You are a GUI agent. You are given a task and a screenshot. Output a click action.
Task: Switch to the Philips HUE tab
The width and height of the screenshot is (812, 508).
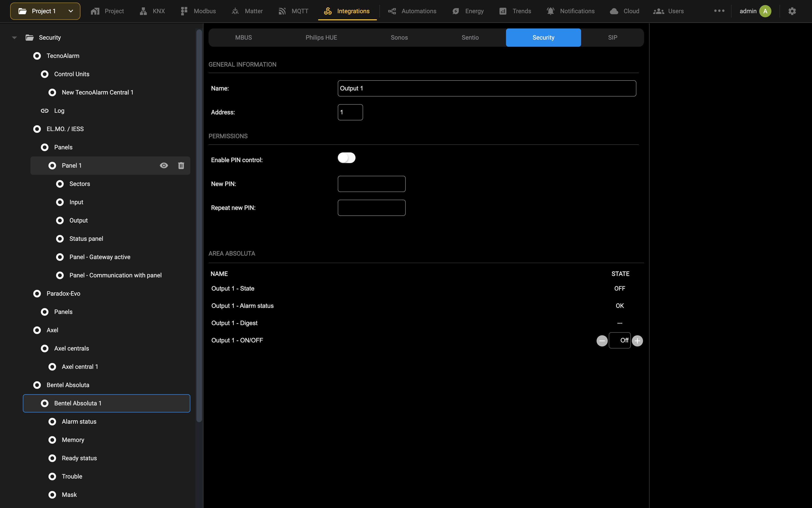point(321,38)
